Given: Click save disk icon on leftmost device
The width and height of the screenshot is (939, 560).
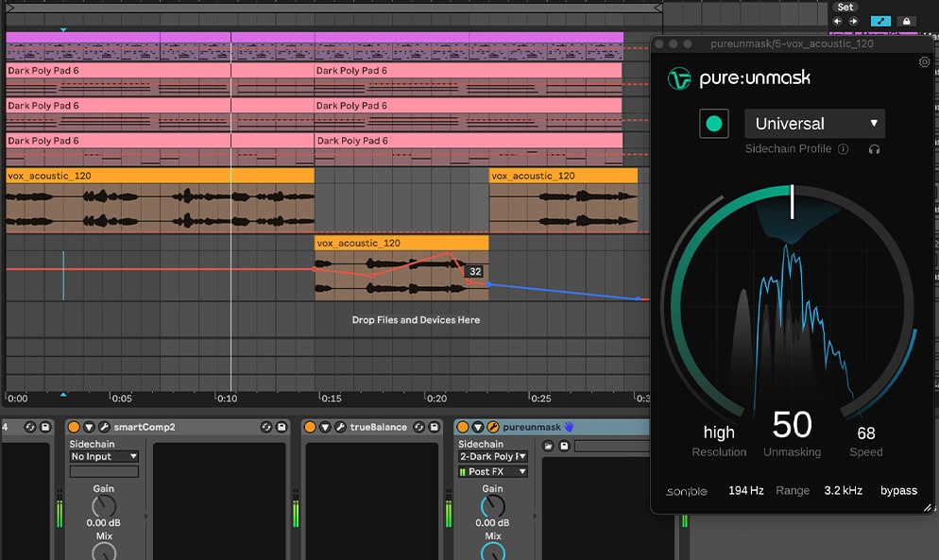Looking at the screenshot, I should coord(45,427).
